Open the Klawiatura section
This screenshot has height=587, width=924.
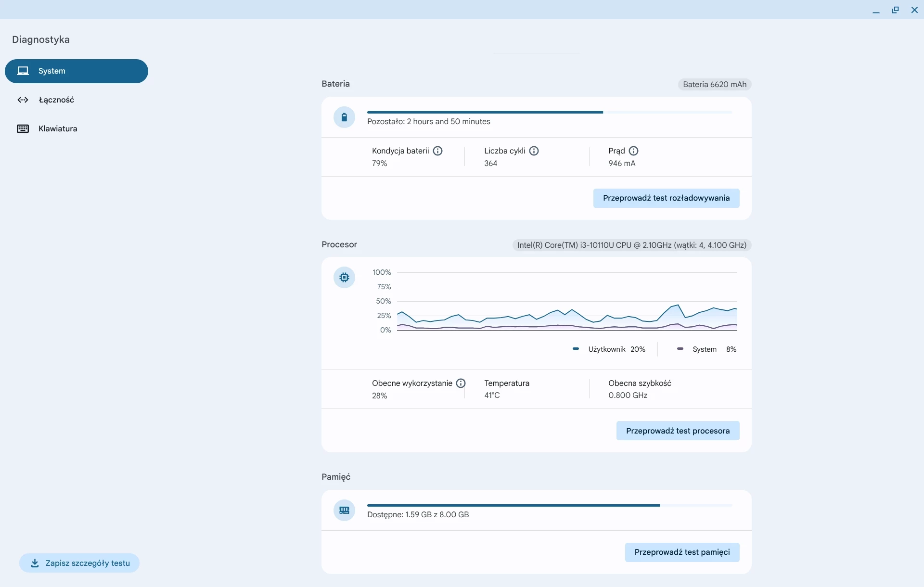[58, 129]
